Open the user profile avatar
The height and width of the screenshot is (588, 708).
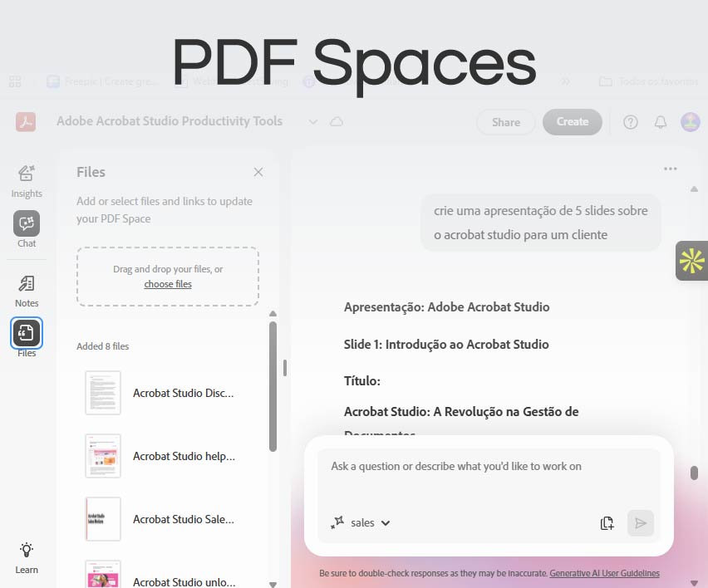point(690,122)
